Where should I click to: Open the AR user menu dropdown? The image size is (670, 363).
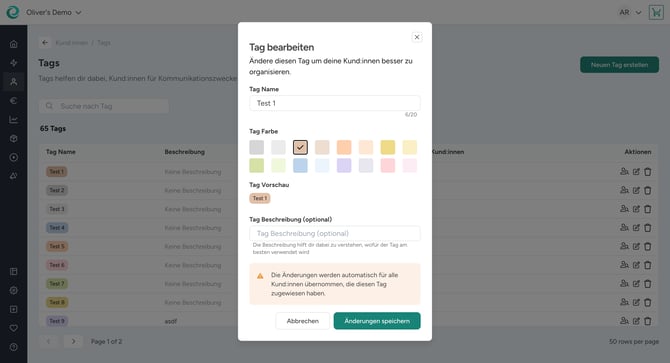tap(630, 12)
